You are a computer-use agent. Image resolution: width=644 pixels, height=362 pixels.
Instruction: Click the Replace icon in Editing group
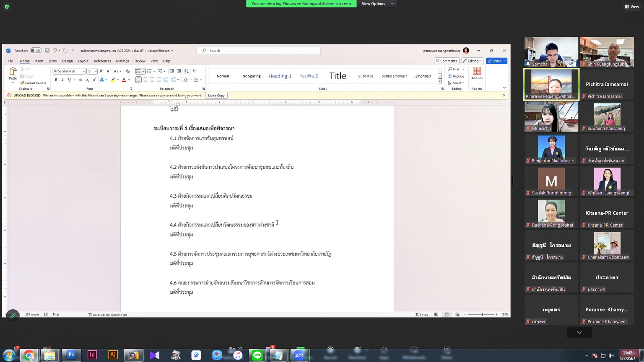pyautogui.click(x=456, y=76)
